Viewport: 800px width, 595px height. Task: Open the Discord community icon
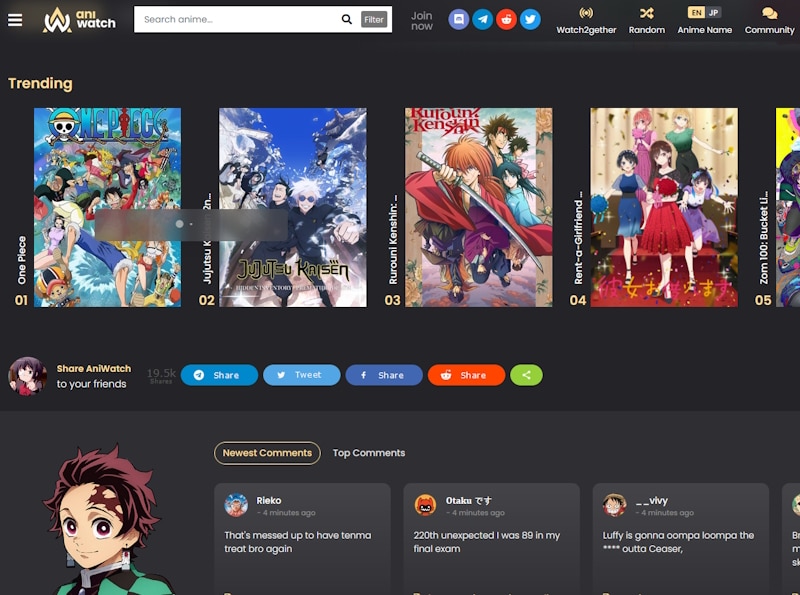[458, 19]
